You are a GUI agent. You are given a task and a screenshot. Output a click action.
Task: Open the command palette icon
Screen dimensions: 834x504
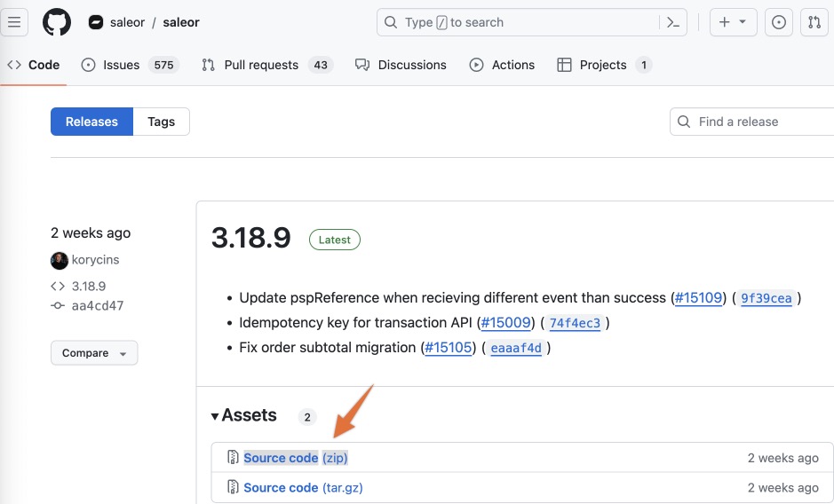(673, 22)
